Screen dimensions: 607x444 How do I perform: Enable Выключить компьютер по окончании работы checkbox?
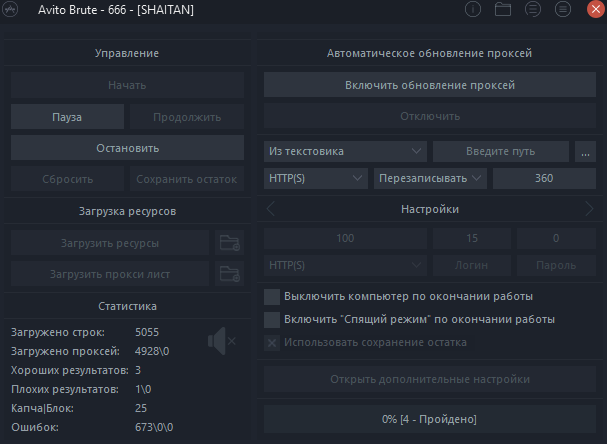(x=271, y=297)
